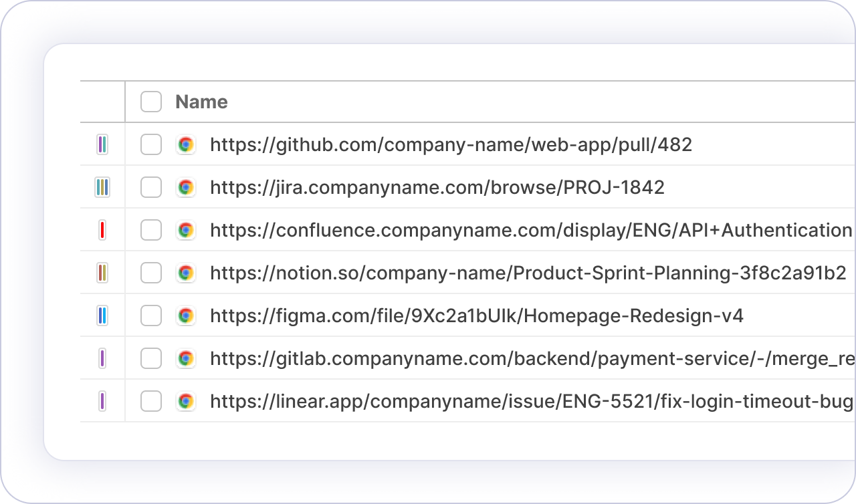Screen dimensions: 856x504
Task: Click the three-bar tag icon in the jira row
Action: [102, 187]
